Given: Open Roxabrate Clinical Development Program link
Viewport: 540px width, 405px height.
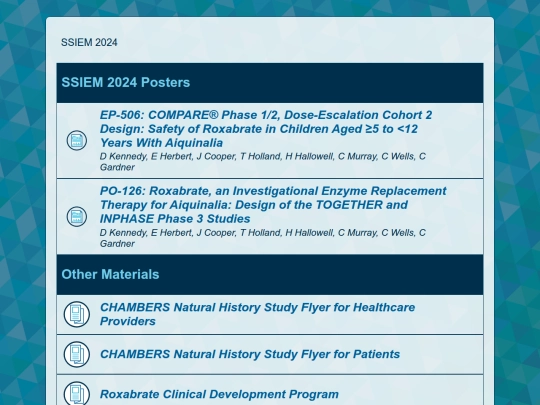Looking at the screenshot, I should (x=219, y=394).
